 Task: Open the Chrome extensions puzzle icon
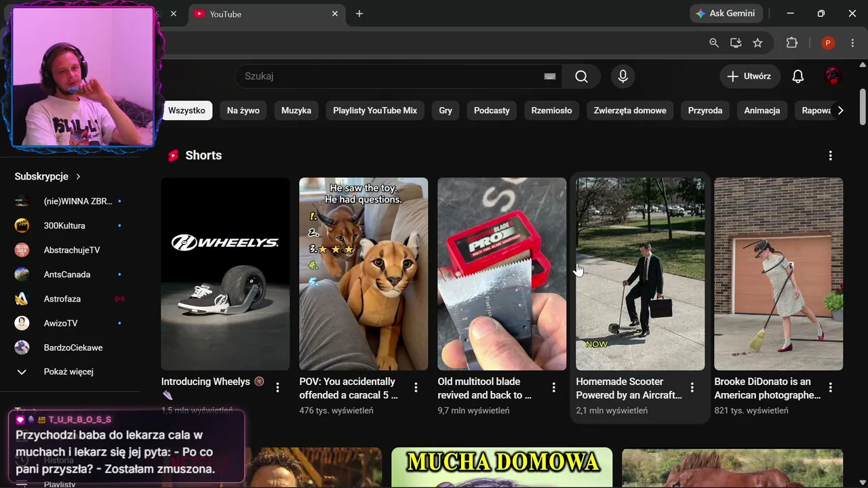pyautogui.click(x=792, y=43)
